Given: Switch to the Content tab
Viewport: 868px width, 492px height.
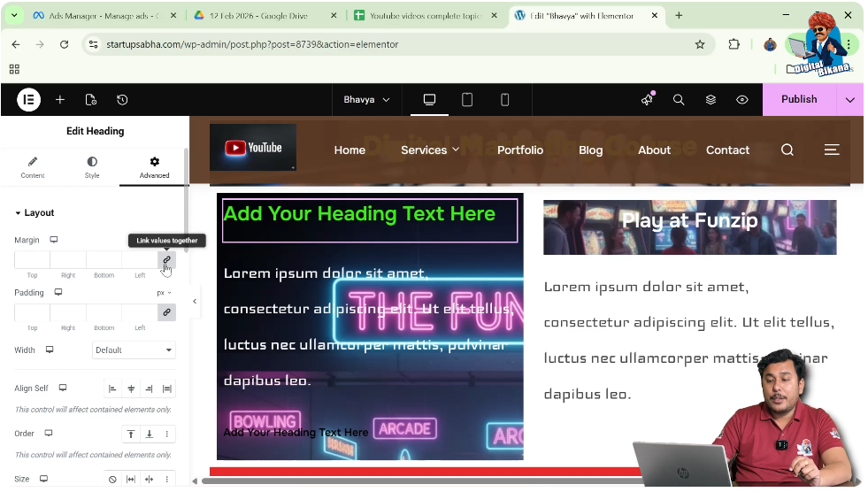Looking at the screenshot, I should (33, 167).
